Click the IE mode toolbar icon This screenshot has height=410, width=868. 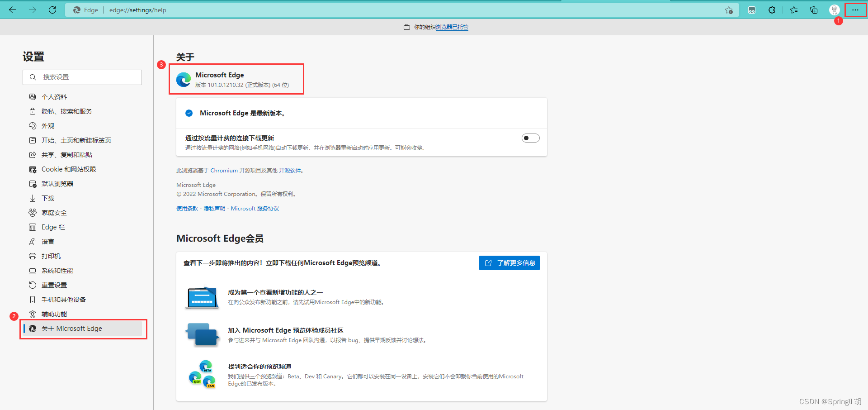pos(752,10)
